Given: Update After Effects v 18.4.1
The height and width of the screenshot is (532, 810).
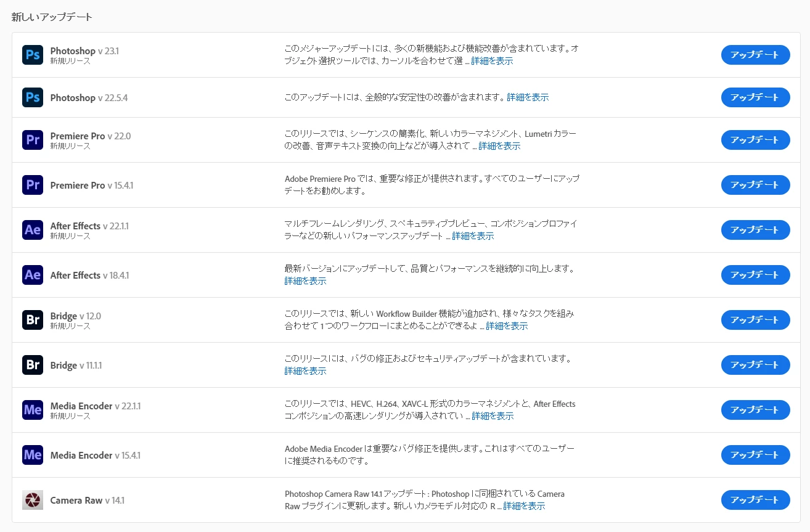Looking at the screenshot, I should [x=755, y=275].
